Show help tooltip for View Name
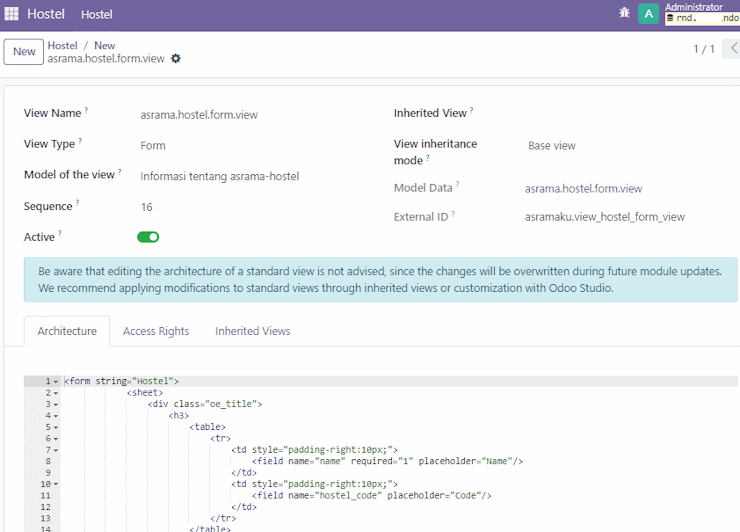 pyautogui.click(x=86, y=110)
